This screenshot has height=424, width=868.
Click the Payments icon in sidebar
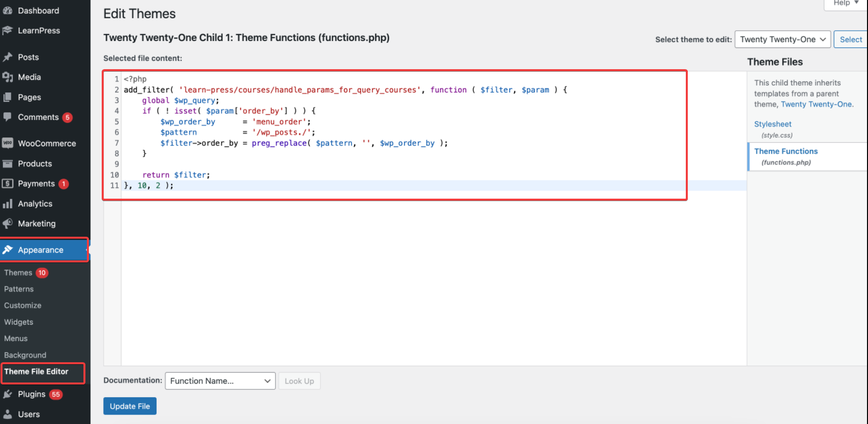pos(7,184)
